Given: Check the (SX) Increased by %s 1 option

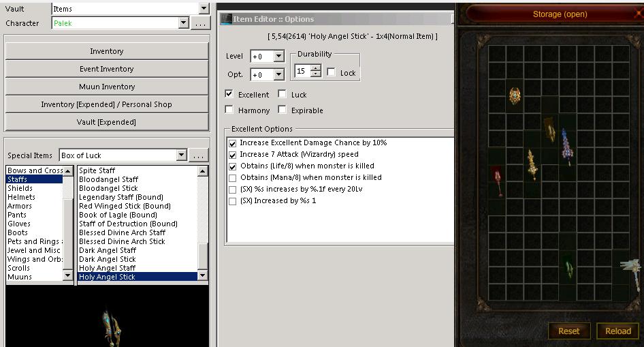Looking at the screenshot, I should point(232,201).
